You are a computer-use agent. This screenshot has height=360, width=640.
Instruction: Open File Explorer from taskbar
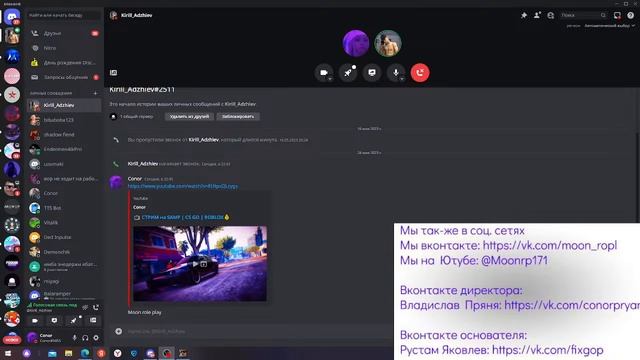(69, 353)
